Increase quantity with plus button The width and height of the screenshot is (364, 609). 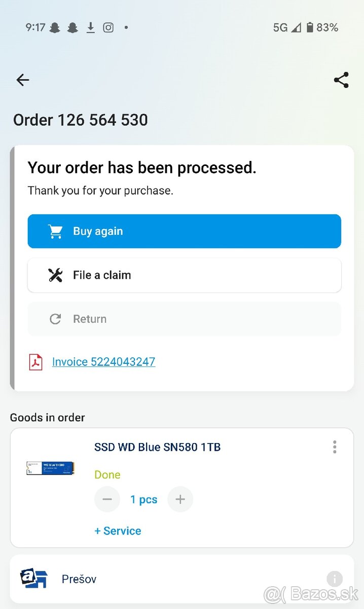180,499
